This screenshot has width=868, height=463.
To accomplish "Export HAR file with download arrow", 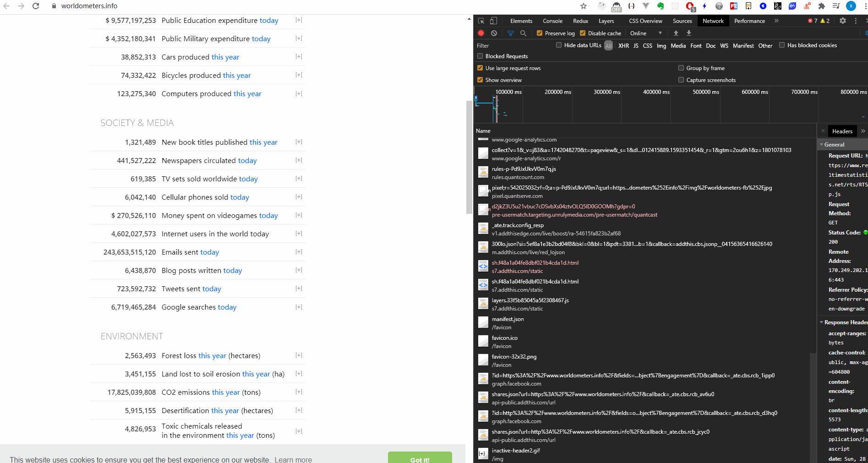I will pos(689,33).
